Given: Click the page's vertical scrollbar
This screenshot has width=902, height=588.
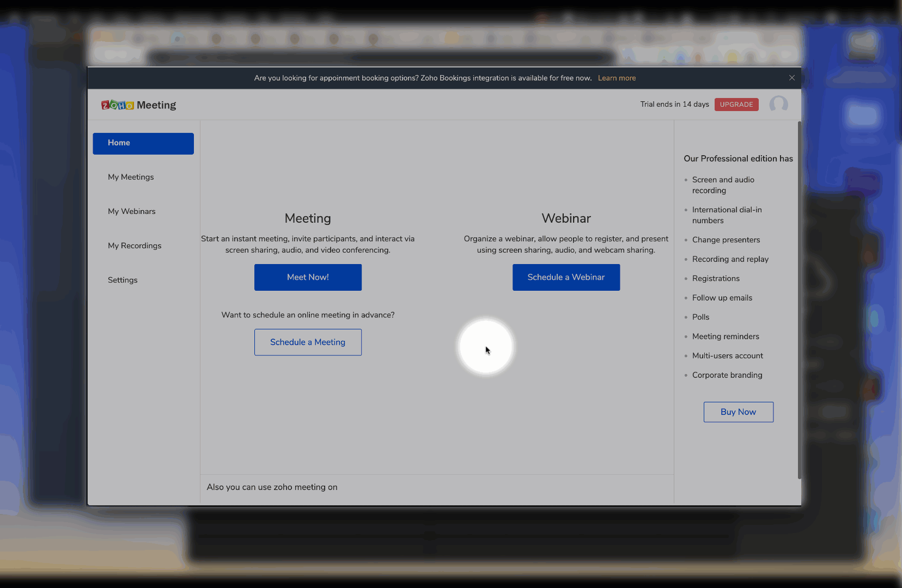Looking at the screenshot, I should (799, 299).
